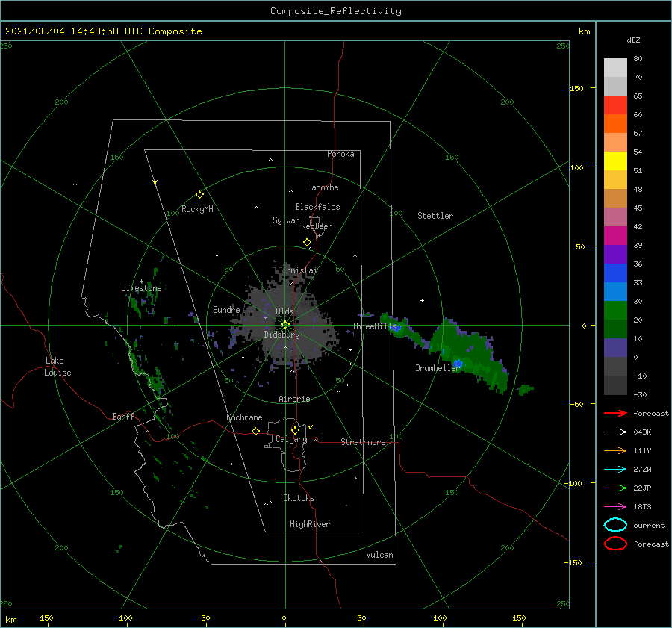The width and height of the screenshot is (672, 628).
Task: Pick the red swatch between 65 and 60
Action: pos(615,105)
